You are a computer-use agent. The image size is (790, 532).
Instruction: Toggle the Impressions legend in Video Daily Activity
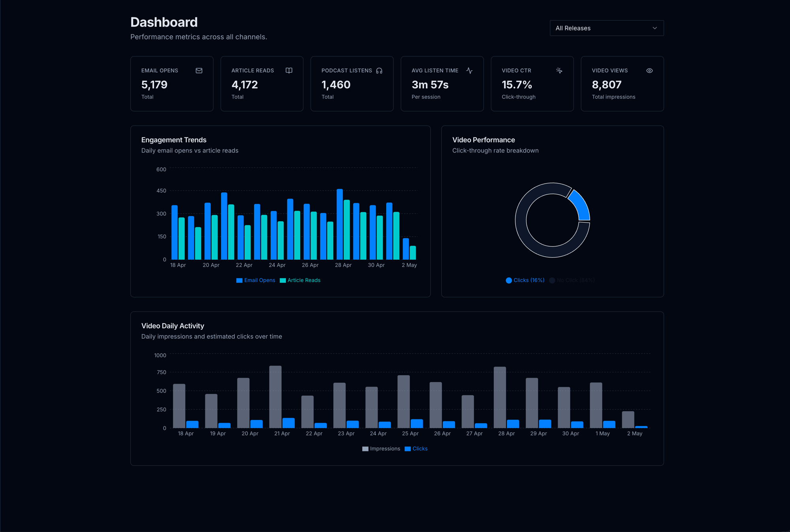[381, 449]
